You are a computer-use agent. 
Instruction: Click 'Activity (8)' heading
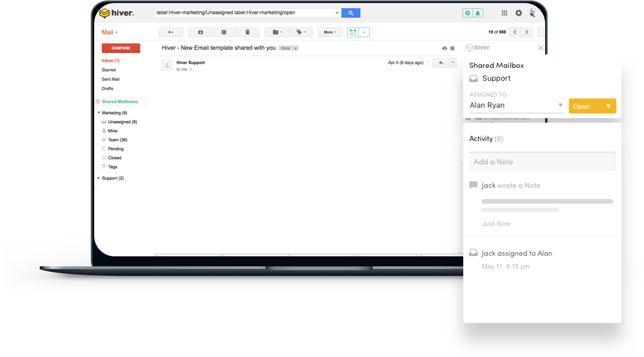(486, 139)
